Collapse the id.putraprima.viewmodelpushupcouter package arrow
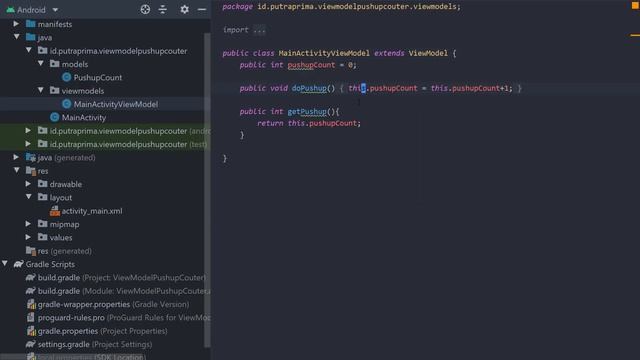640x360 pixels. click(x=29, y=51)
